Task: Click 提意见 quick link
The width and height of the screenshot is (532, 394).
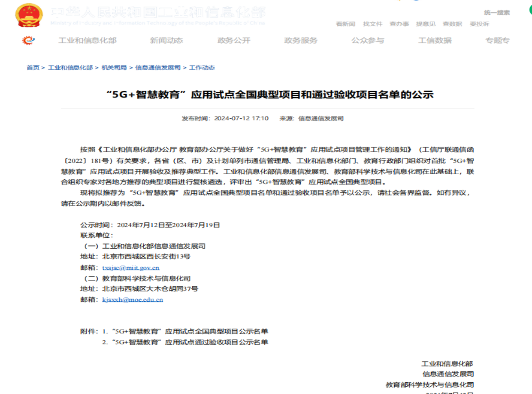Action: point(425,24)
